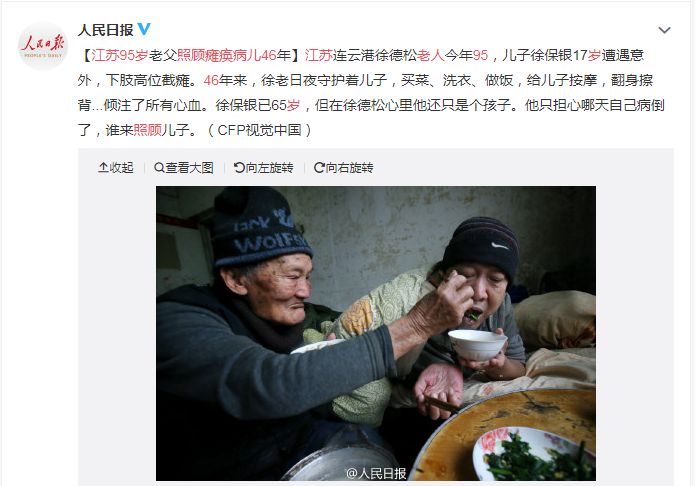
Task: Click the blue verified badge icon
Action: [144, 29]
